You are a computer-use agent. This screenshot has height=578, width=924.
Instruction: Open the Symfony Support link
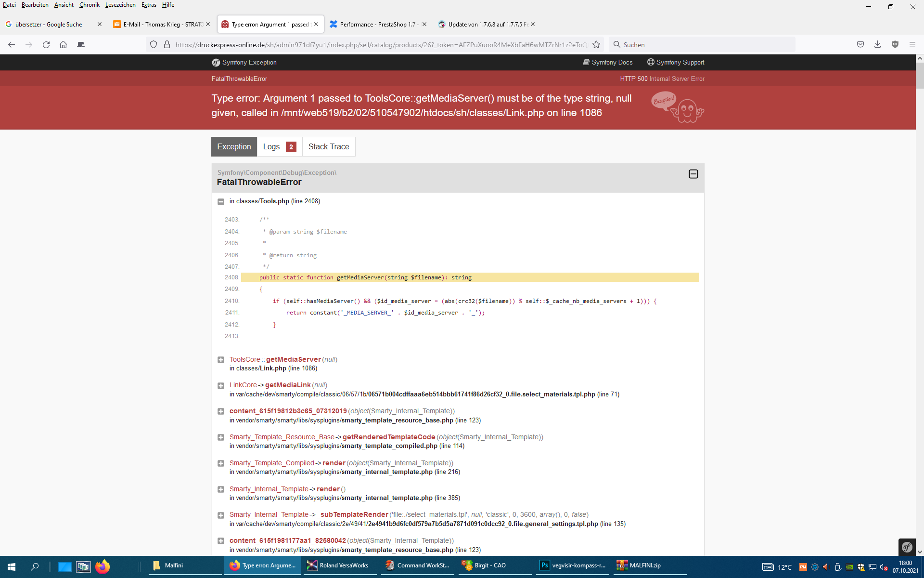point(676,63)
